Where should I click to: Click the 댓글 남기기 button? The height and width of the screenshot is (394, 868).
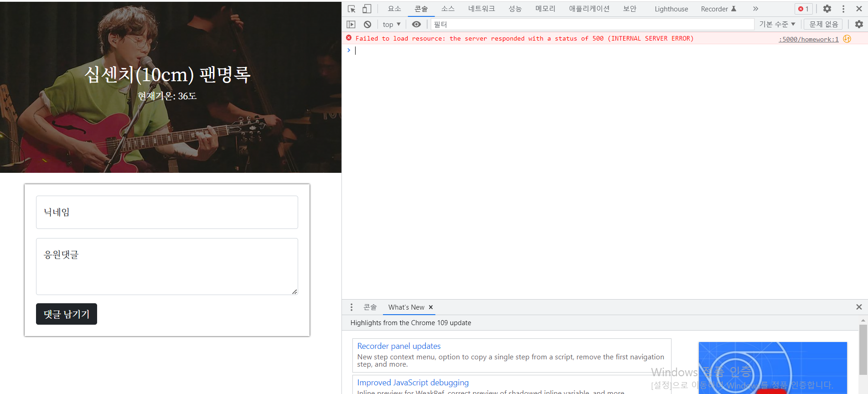point(67,314)
